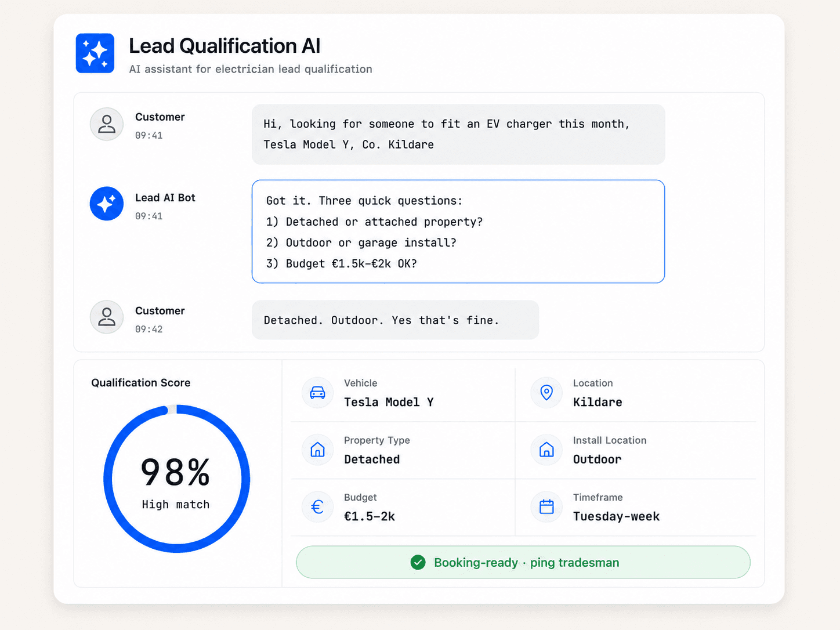Viewport: 840px width, 630px height.
Task: Click the map pin icon beside Location
Action: click(546, 393)
